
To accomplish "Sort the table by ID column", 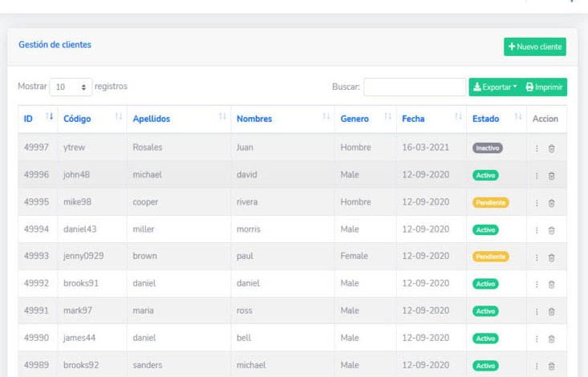I will (38, 119).
